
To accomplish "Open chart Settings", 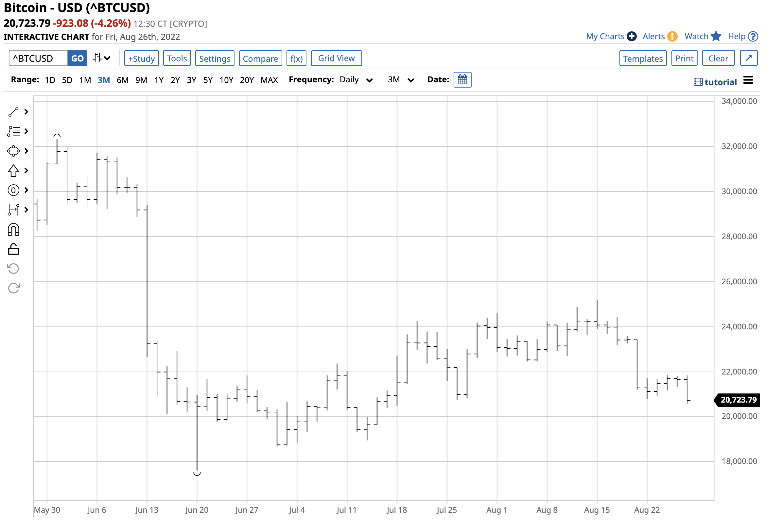I will [x=215, y=58].
